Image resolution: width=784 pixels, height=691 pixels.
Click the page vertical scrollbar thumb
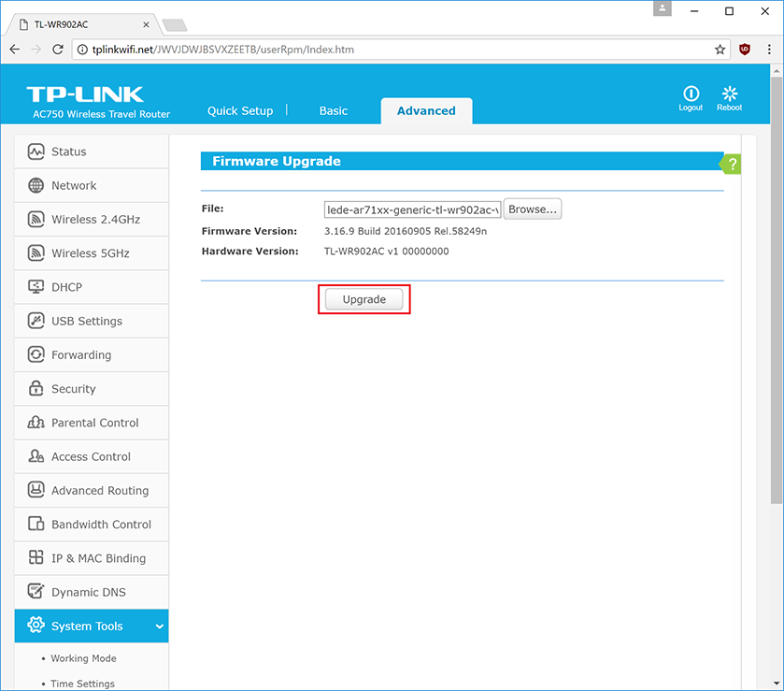pos(776,290)
